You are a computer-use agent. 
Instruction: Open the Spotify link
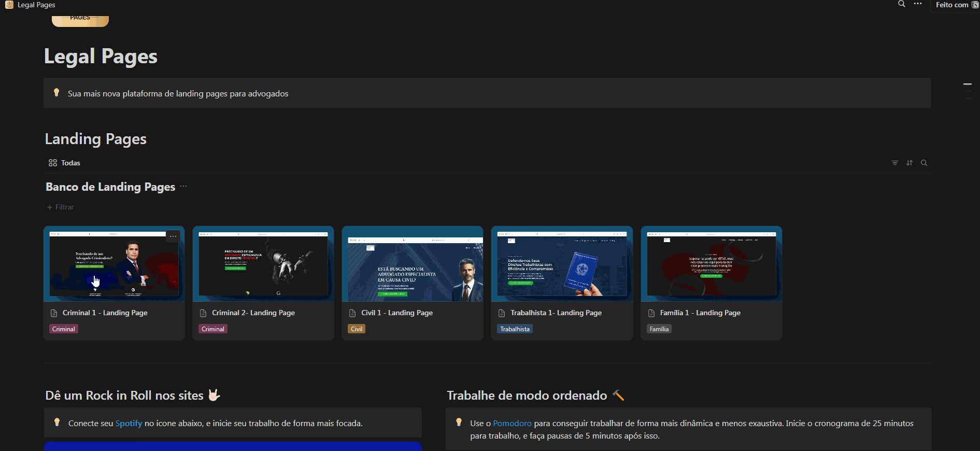tap(129, 423)
